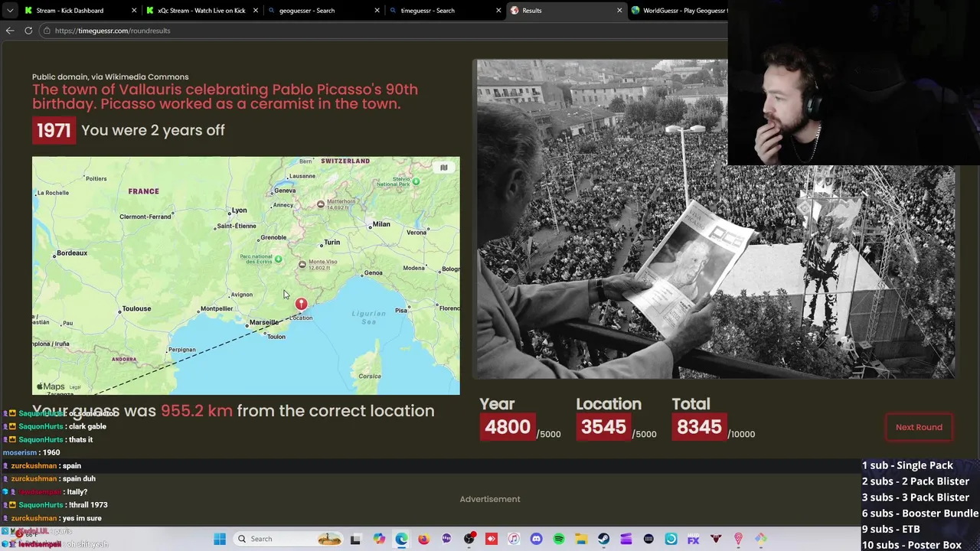Open the teal circular app icon
Image resolution: width=980 pixels, height=551 pixels.
[x=671, y=539]
